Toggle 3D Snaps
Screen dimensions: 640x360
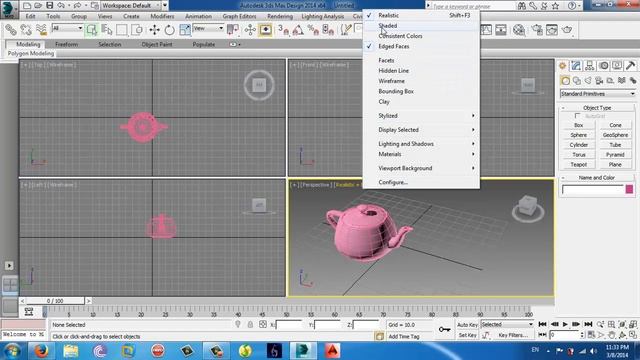pos(283,30)
